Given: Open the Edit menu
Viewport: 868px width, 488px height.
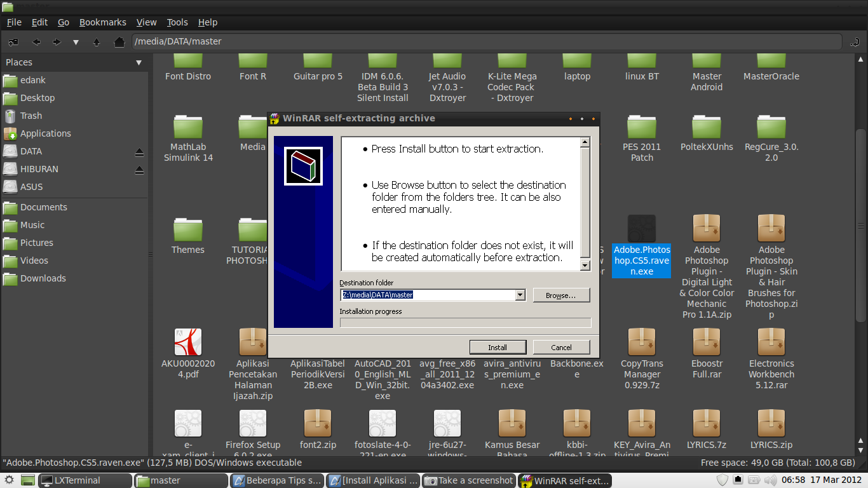Looking at the screenshot, I should point(39,22).
